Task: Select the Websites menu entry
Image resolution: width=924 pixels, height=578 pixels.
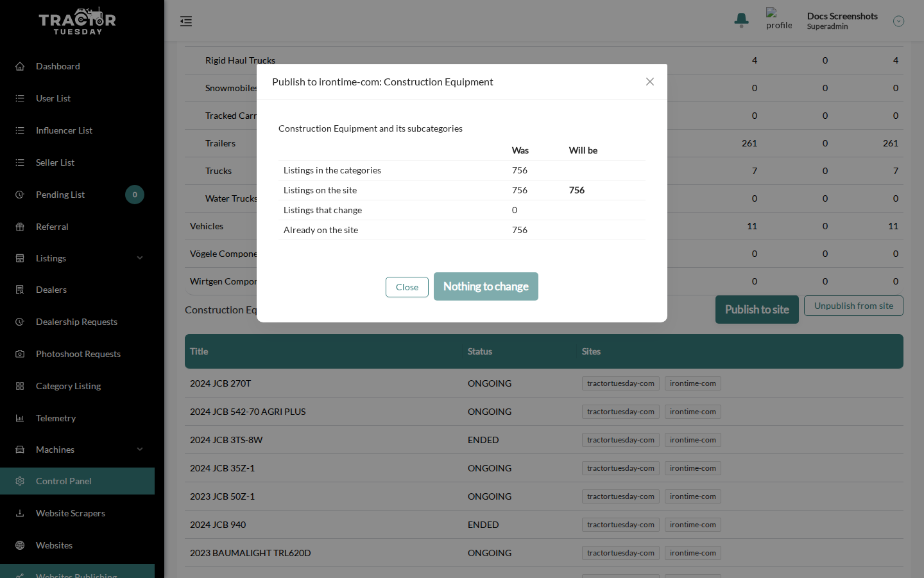Action: coord(54,545)
